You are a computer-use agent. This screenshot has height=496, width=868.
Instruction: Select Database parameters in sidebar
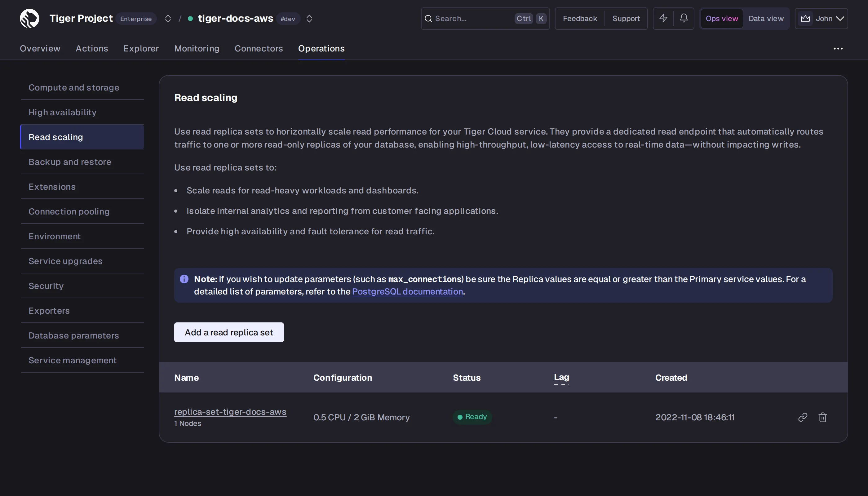[x=82, y=335]
